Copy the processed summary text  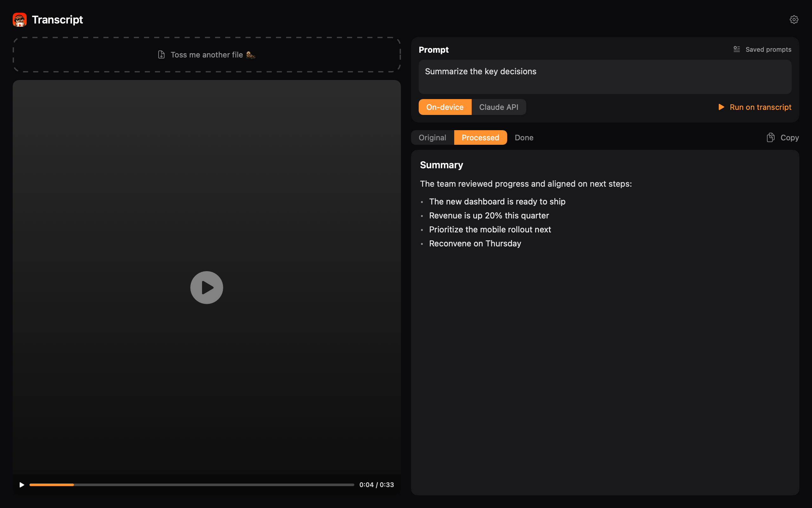[x=783, y=137]
